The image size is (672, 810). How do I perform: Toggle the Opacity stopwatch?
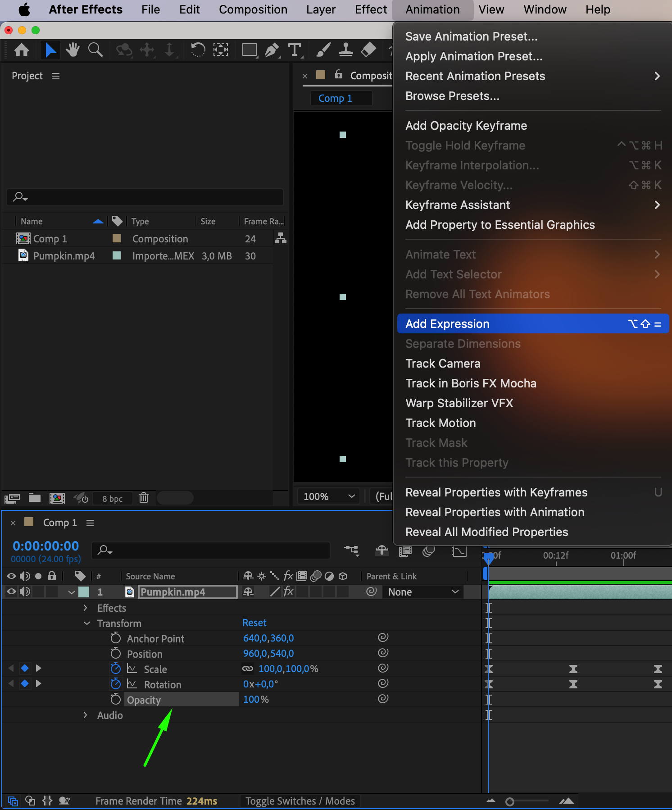click(x=116, y=699)
